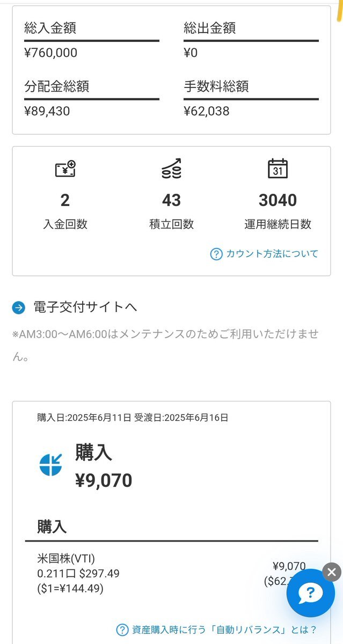Image resolution: width=343 pixels, height=644 pixels.
Task: Open 資産購入時に行う「自動リバランス」とは？ link
Action: [224, 630]
